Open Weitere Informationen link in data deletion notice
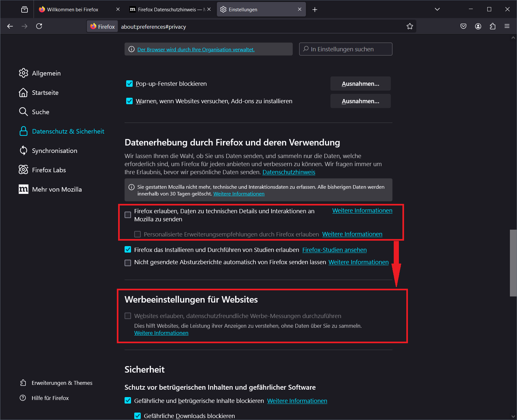The width and height of the screenshot is (517, 420). pos(239,194)
